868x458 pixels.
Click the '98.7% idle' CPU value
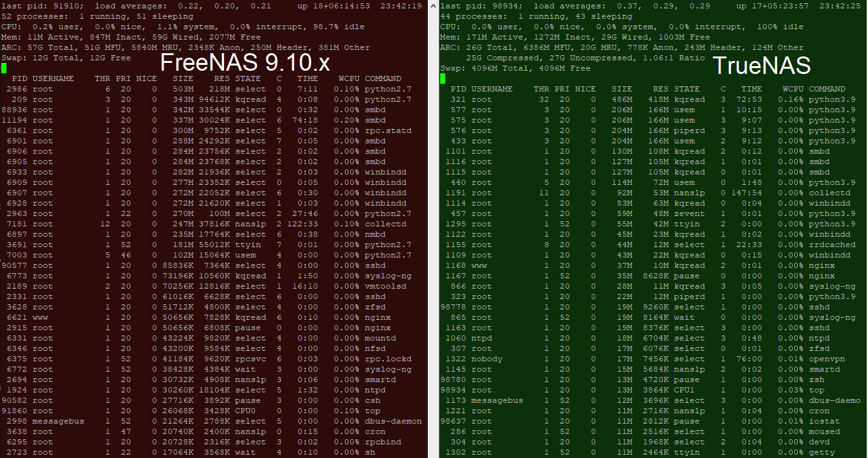click(x=339, y=27)
